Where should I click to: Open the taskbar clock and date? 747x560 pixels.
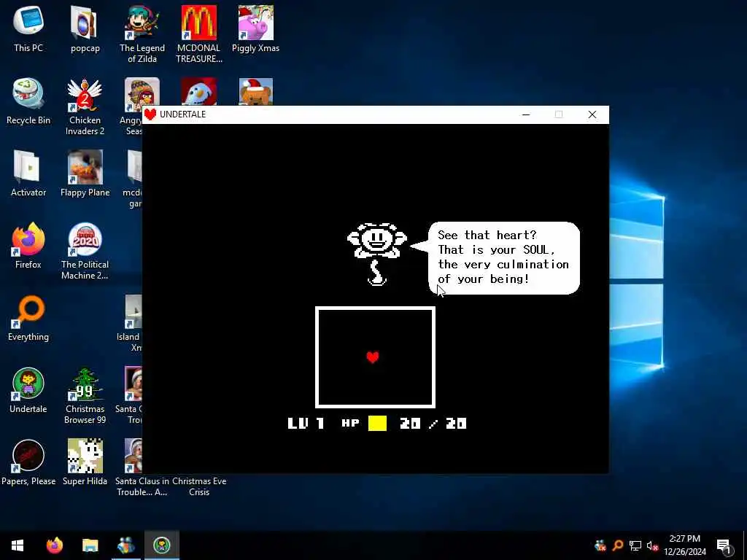click(x=684, y=545)
